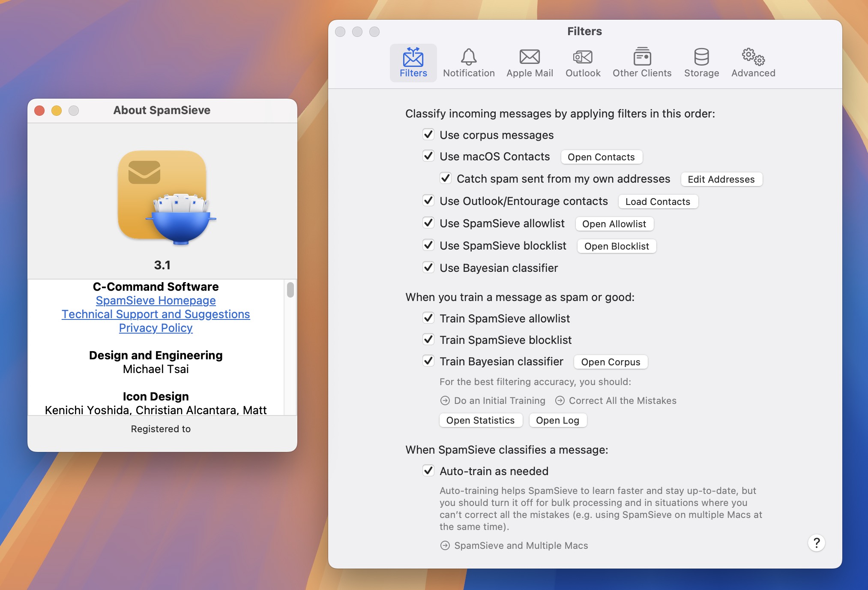Disable Catch spam sent from my own addresses
This screenshot has width=868, height=590.
coord(446,178)
